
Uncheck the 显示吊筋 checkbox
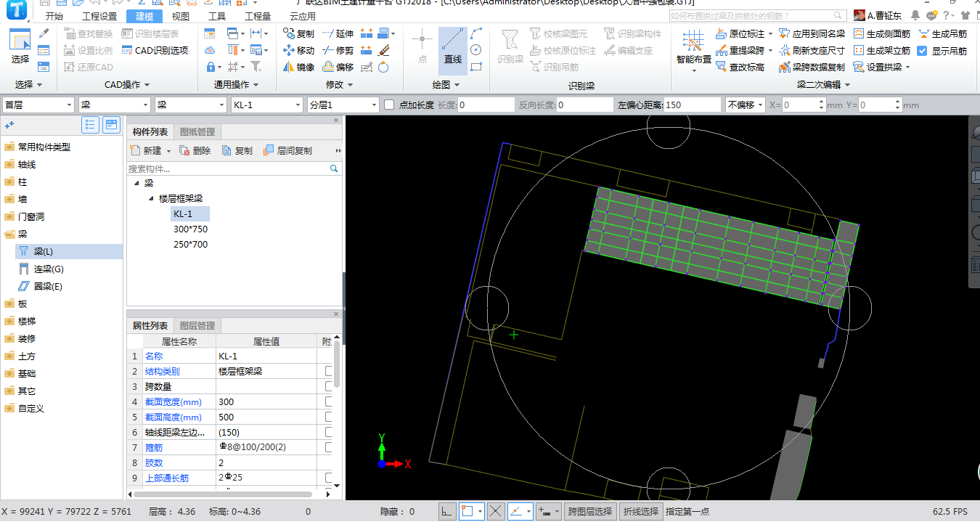pyautogui.click(x=923, y=51)
